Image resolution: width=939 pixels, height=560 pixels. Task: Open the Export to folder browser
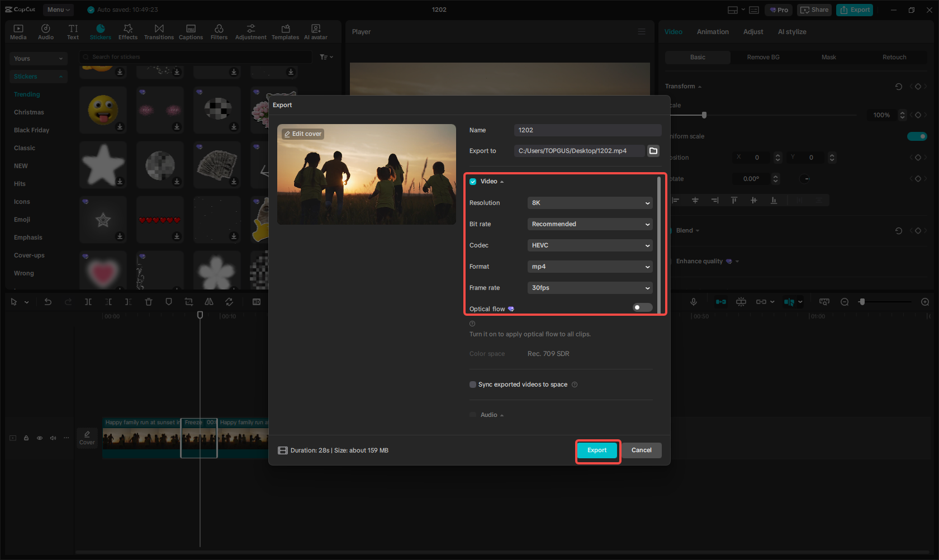(x=653, y=150)
